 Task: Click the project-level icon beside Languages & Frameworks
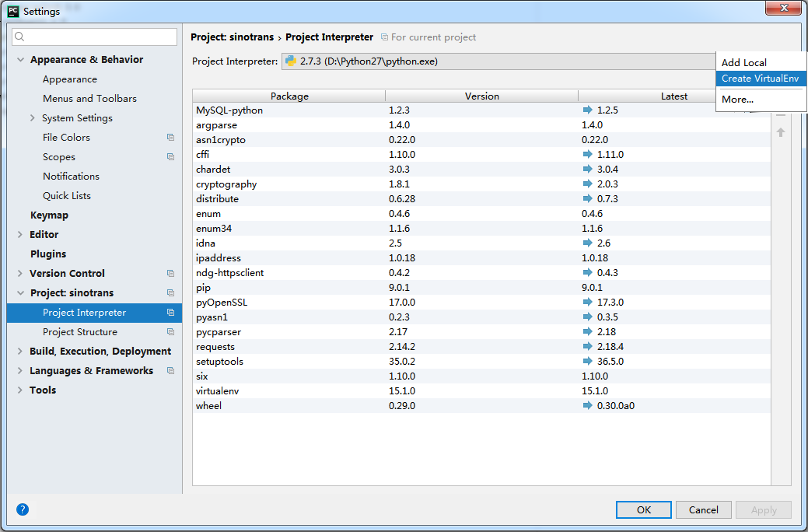pos(170,371)
